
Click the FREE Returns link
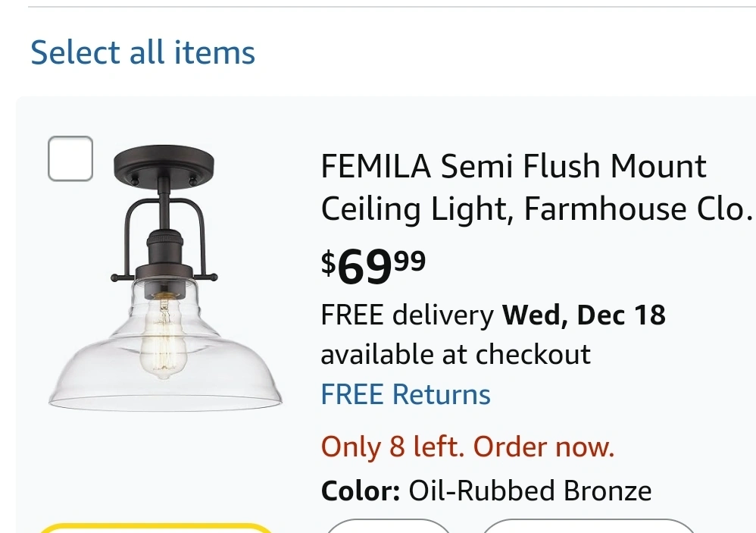405,395
